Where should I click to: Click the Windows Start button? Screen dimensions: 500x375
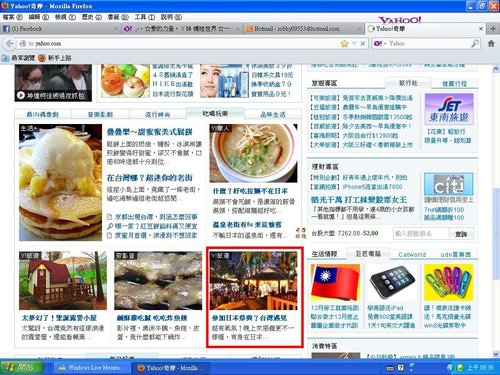click(22, 367)
